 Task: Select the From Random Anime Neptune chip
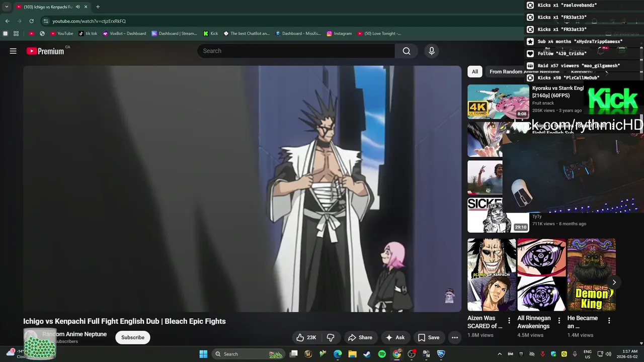524,72
